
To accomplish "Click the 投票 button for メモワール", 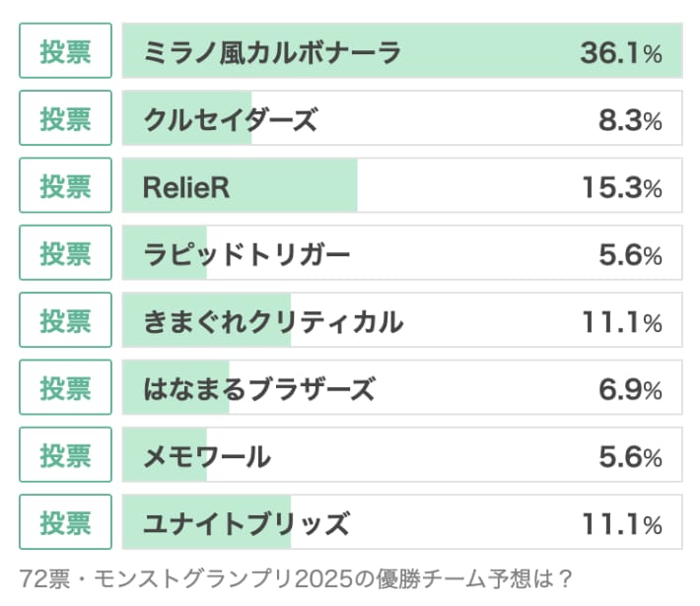I will [65, 455].
